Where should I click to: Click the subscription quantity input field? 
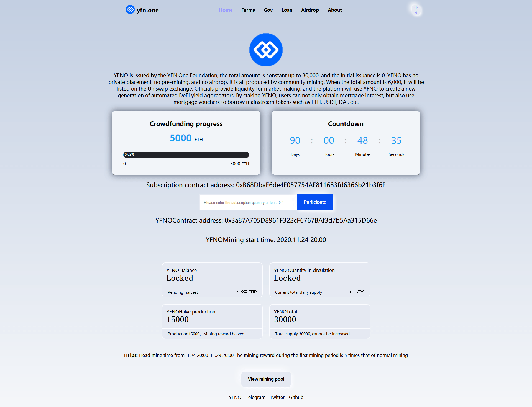click(248, 202)
